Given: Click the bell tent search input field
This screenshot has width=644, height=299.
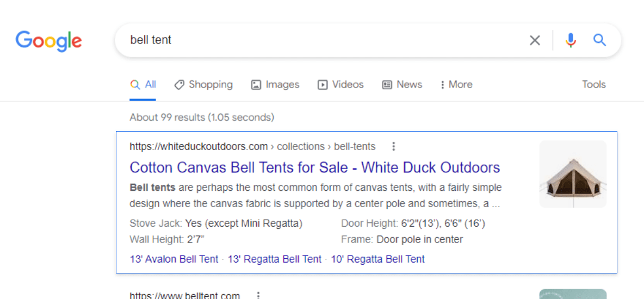Looking at the screenshot, I should pyautogui.click(x=325, y=40).
